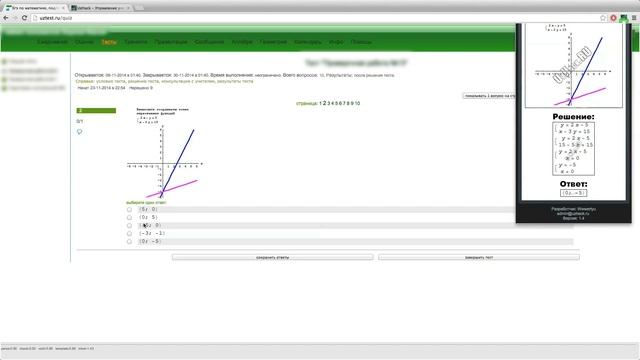Toggle the green Uzhack extension icon
640x360 pixels.
coord(623,18)
